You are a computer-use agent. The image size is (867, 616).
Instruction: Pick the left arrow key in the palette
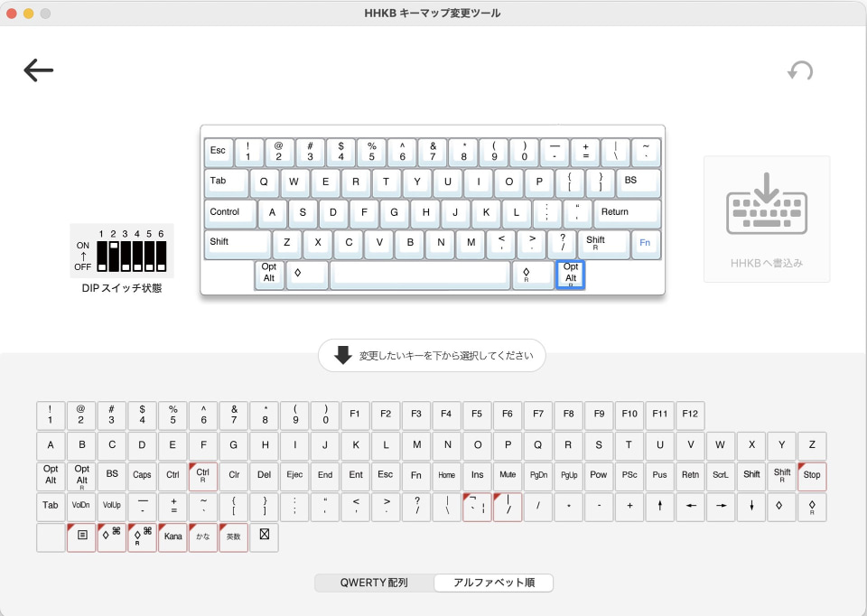tap(691, 506)
